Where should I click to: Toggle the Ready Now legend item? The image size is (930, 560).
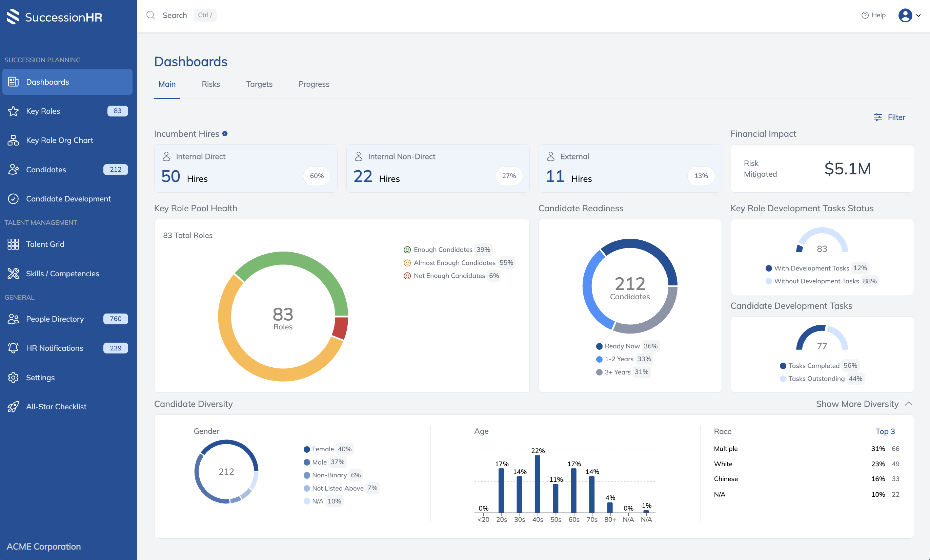coord(622,346)
